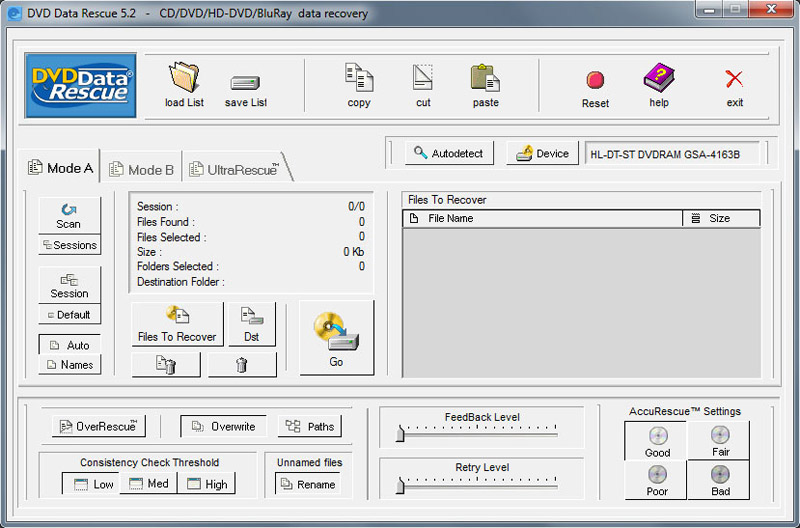Image resolution: width=800 pixels, height=528 pixels.
Task: Click the red X exit icon
Action: [734, 79]
